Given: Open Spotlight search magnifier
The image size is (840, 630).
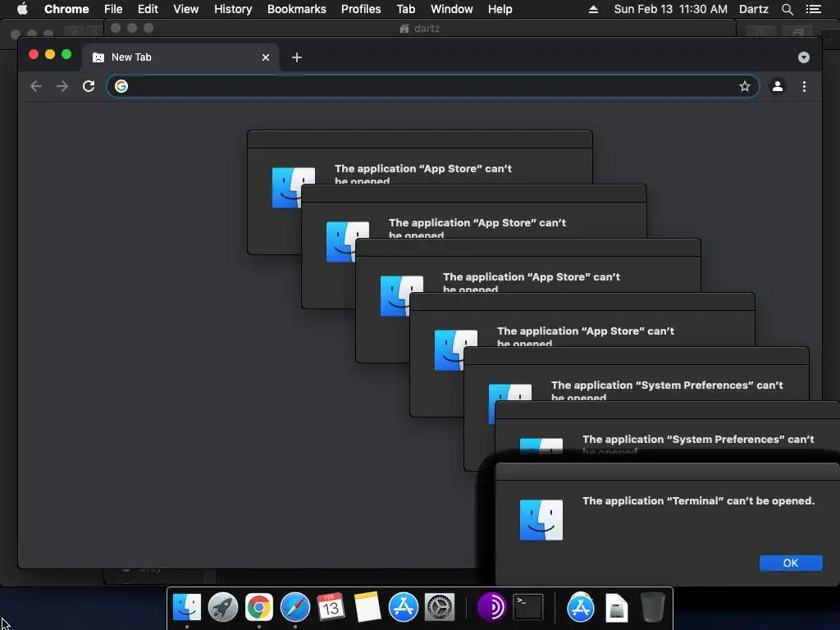Looking at the screenshot, I should (x=787, y=9).
